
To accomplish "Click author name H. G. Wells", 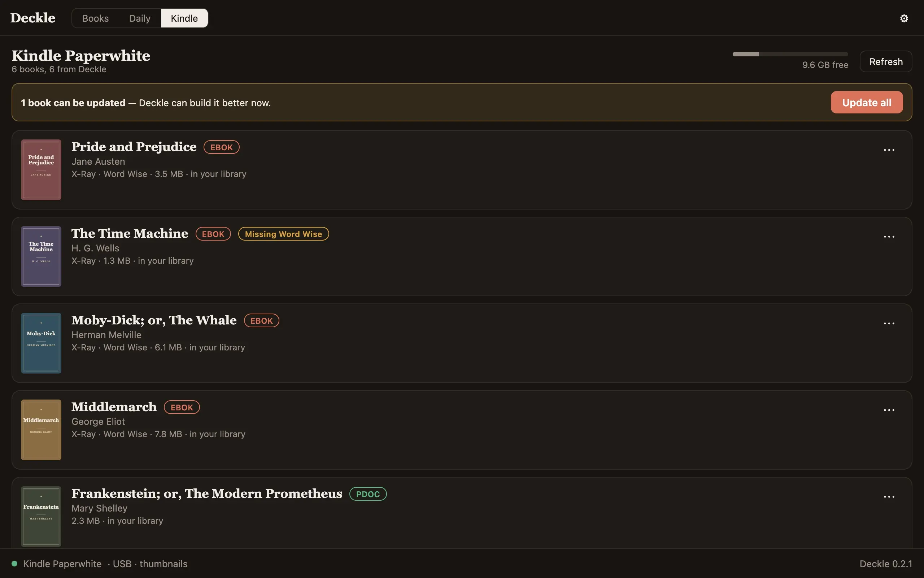I will pyautogui.click(x=95, y=248).
